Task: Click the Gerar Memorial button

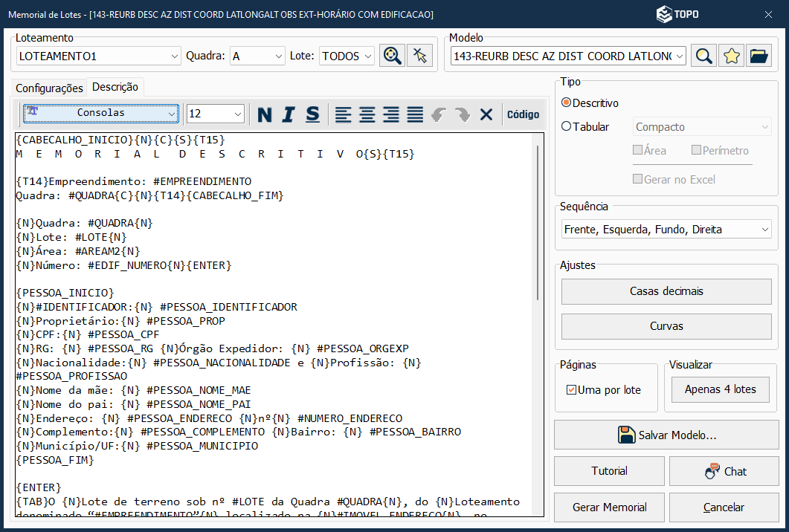Action: click(609, 507)
